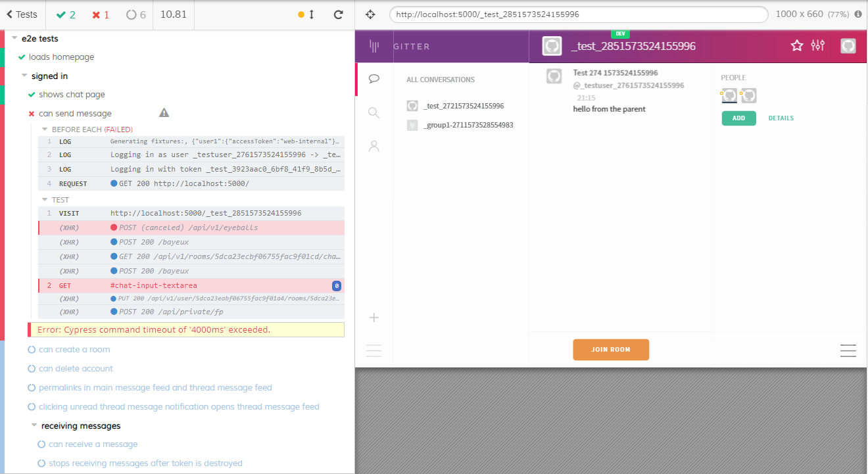Click the Gitter search icon in the sidebar
868x474 pixels.
(x=374, y=113)
